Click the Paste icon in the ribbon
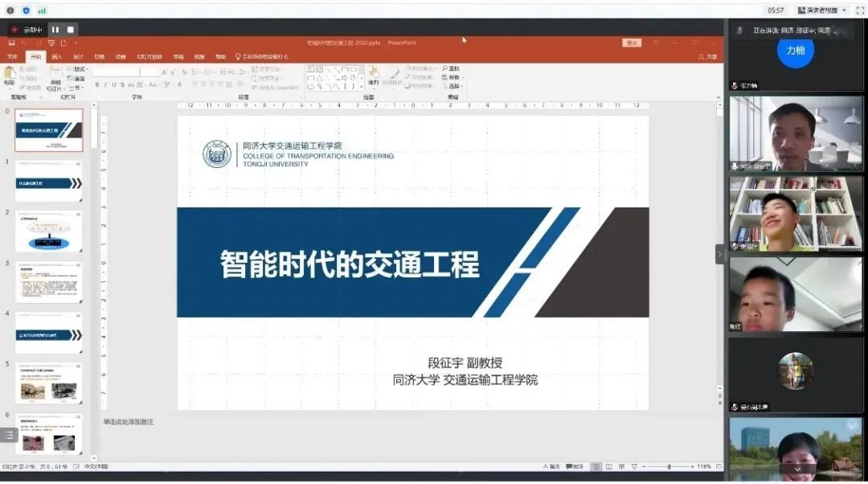Image resolution: width=868 pixels, height=484 pixels. click(x=10, y=76)
